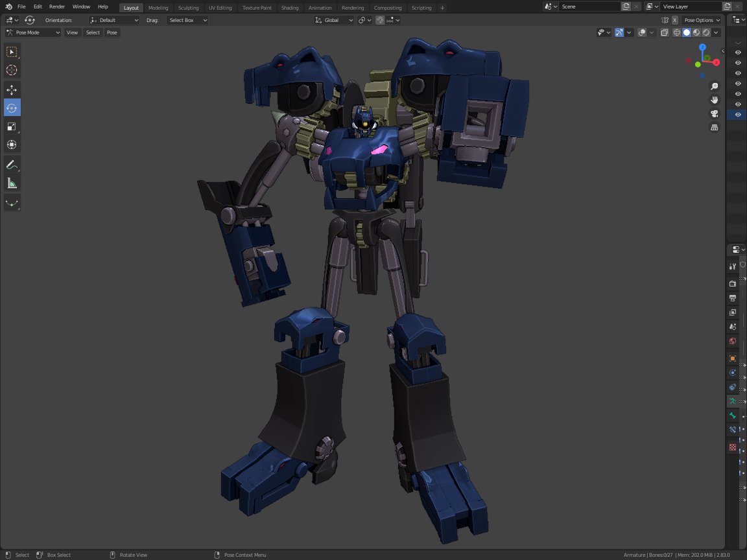The width and height of the screenshot is (747, 560).
Task: Expand the viewport sidebar arrow
Action: [723, 51]
